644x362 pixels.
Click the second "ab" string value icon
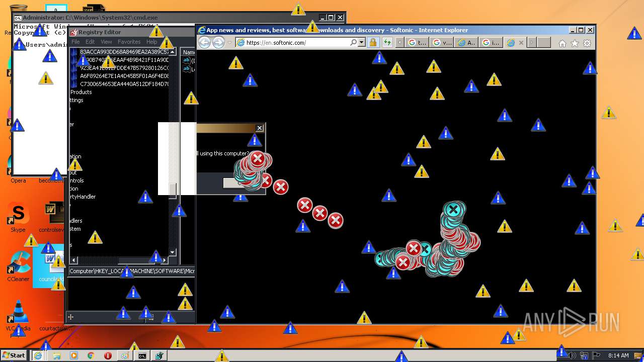point(186,69)
